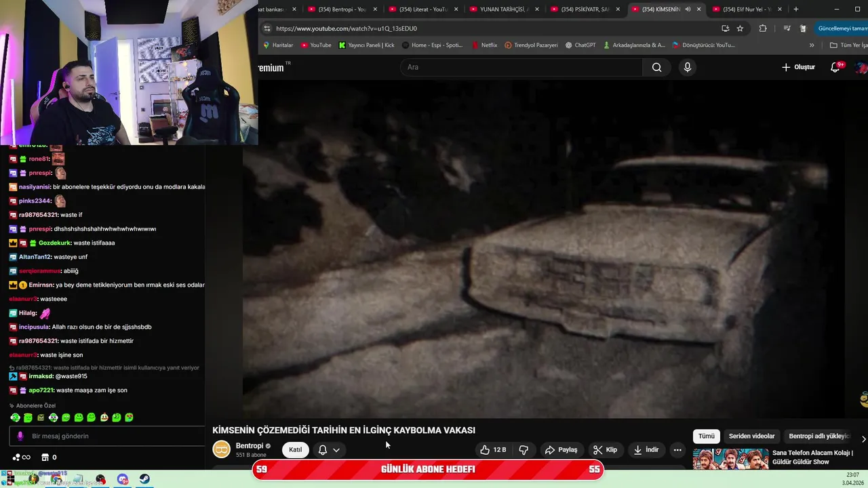This screenshot has width=868, height=488.
Task: Open more actions three-dot menu under video
Action: coord(677,449)
